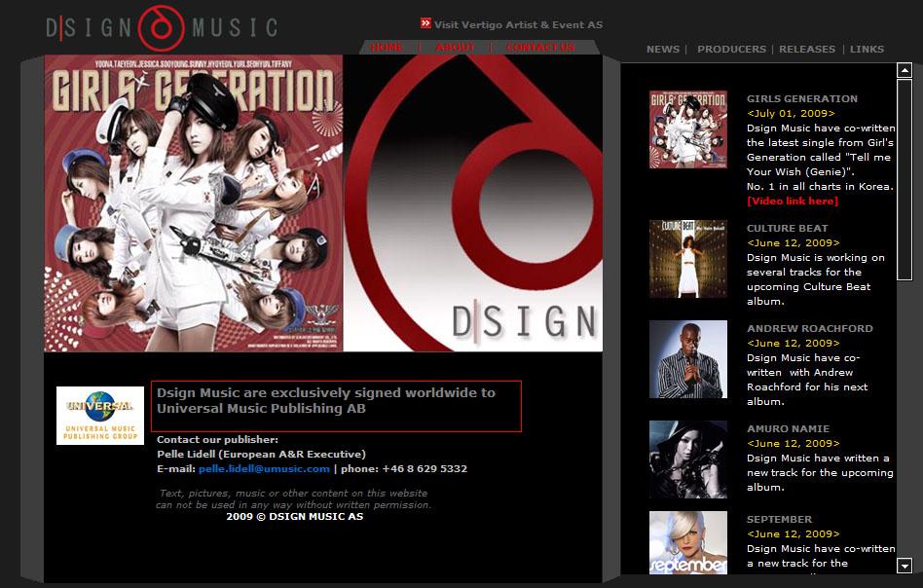Click phone number +46 8 629 5332

point(425,469)
